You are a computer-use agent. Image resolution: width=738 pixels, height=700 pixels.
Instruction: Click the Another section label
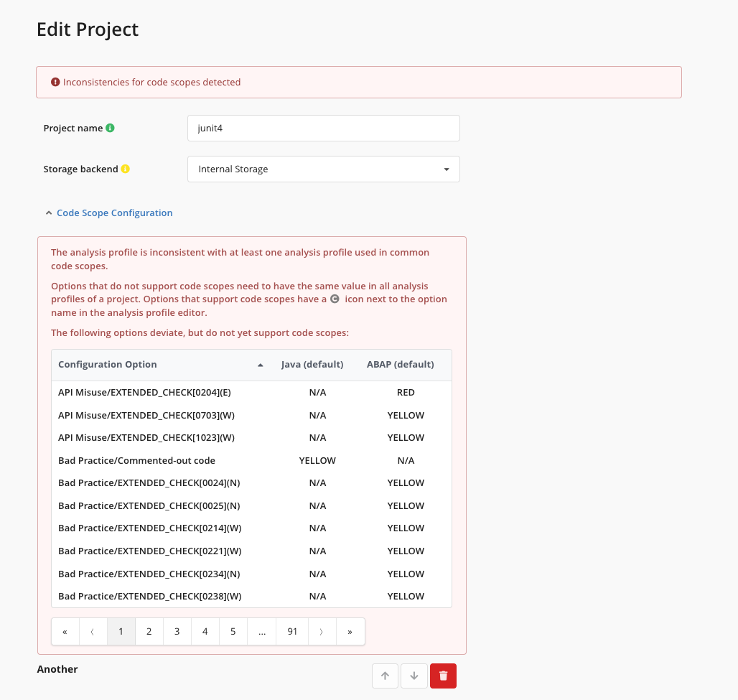pos(57,669)
